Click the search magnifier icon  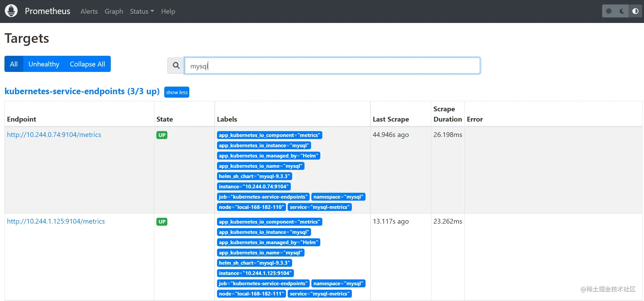point(176,65)
